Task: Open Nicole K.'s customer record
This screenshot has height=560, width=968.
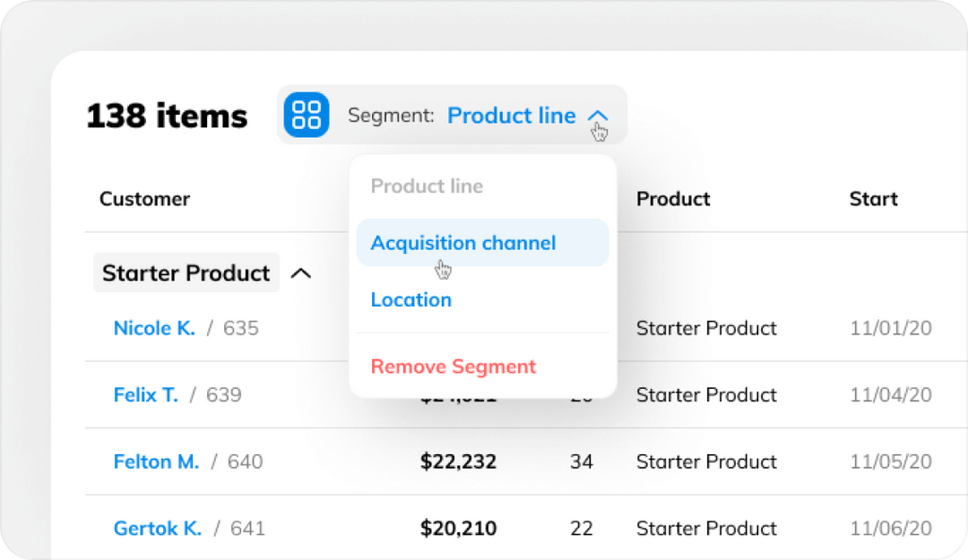Action: 154,328
